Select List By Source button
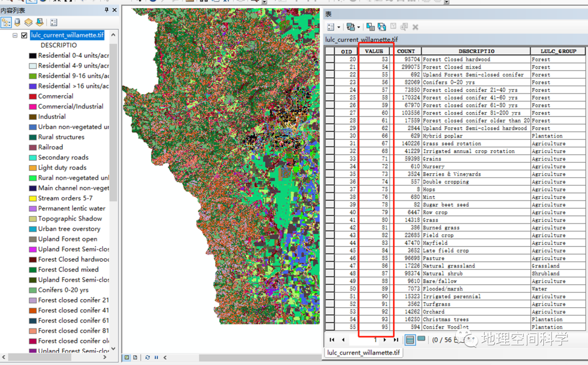This screenshot has height=365, width=588. point(17,22)
